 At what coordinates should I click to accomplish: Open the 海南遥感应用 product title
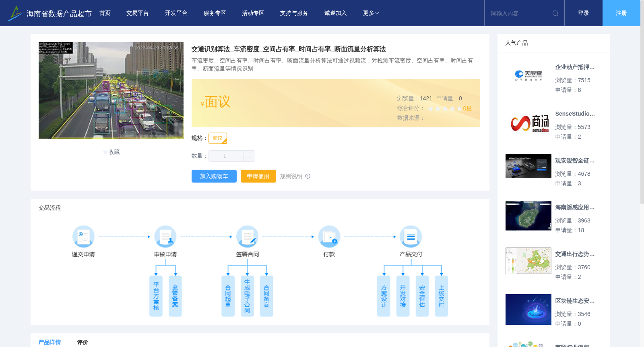[575, 208]
